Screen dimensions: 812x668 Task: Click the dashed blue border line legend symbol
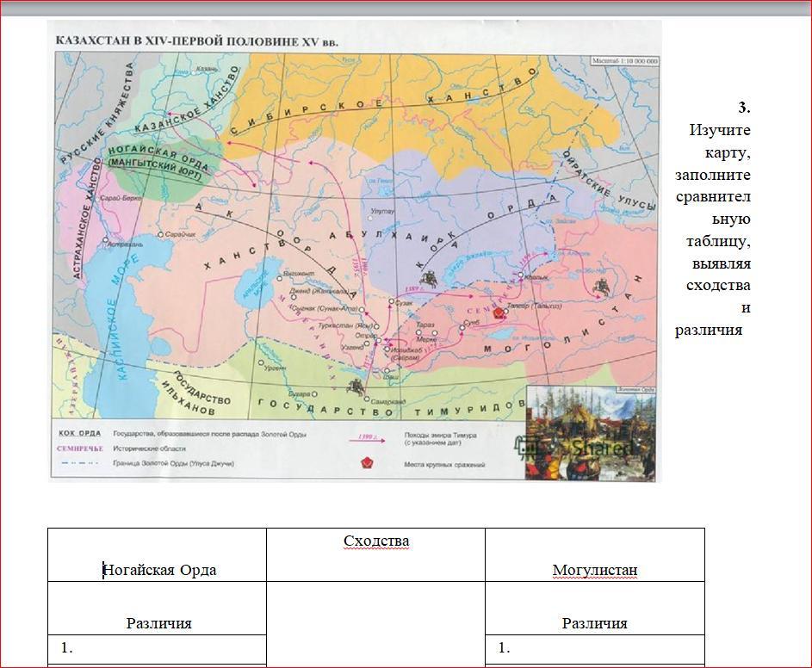[x=78, y=463]
